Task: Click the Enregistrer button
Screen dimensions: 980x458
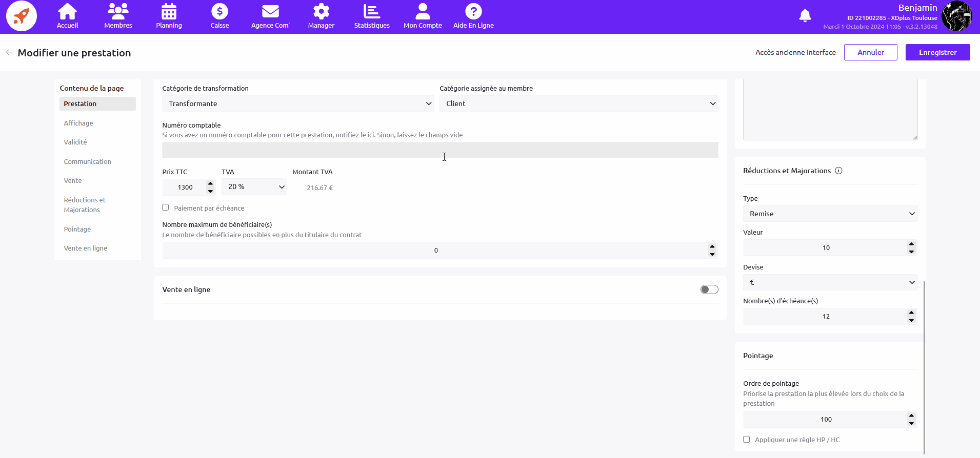Action: click(937, 52)
